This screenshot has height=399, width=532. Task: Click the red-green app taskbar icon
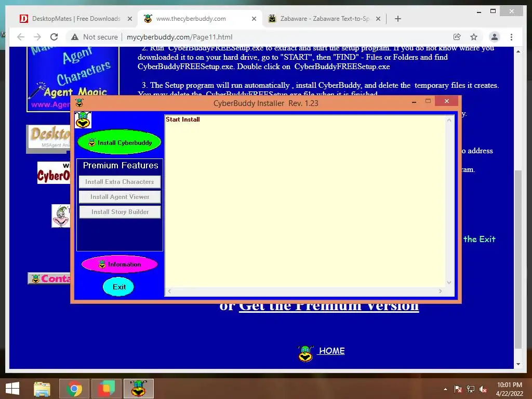click(107, 389)
